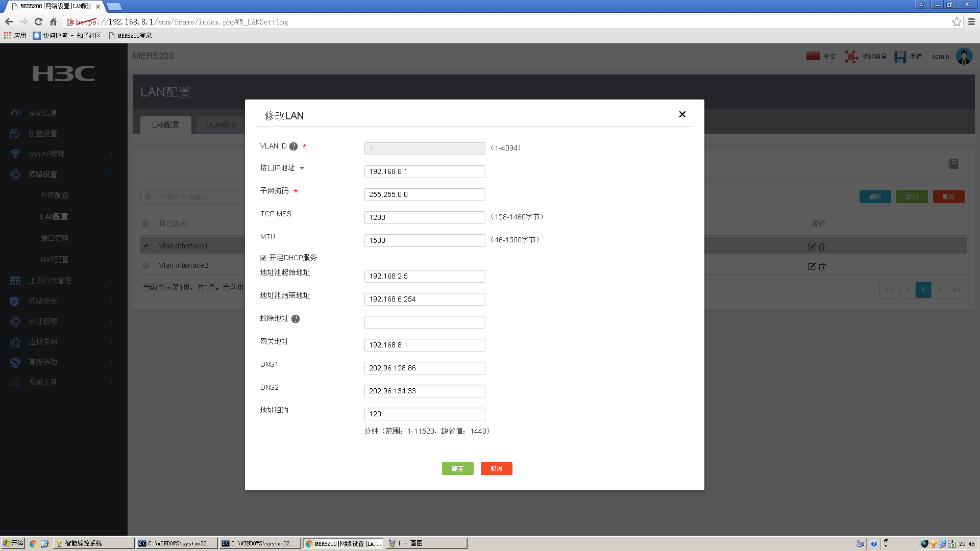
Task: Click the VLAN ID help question icon
Action: pos(293,146)
